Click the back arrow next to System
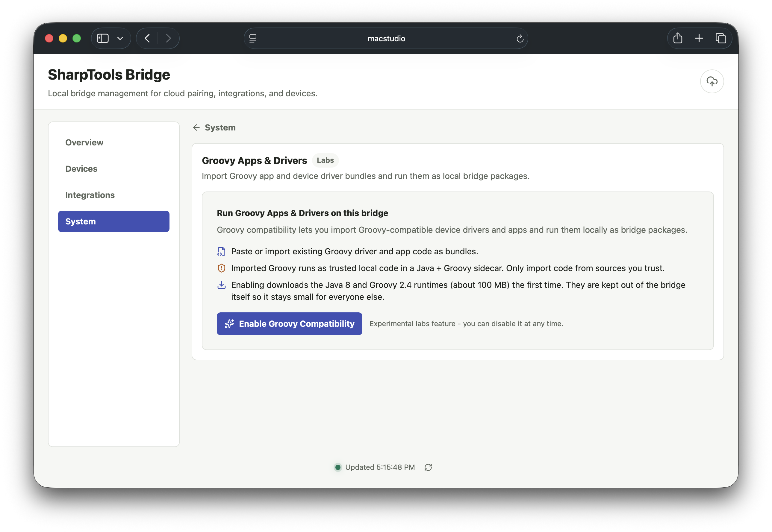The width and height of the screenshot is (772, 532). pyautogui.click(x=196, y=127)
